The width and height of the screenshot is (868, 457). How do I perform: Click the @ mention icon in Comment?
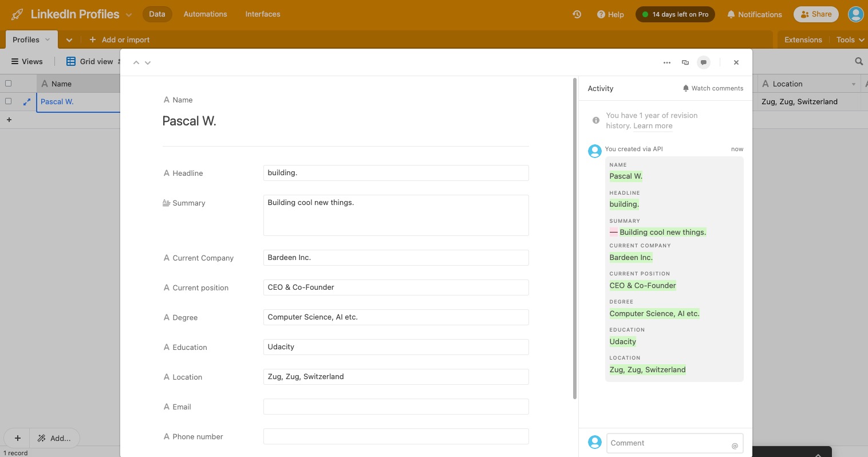coord(735,446)
